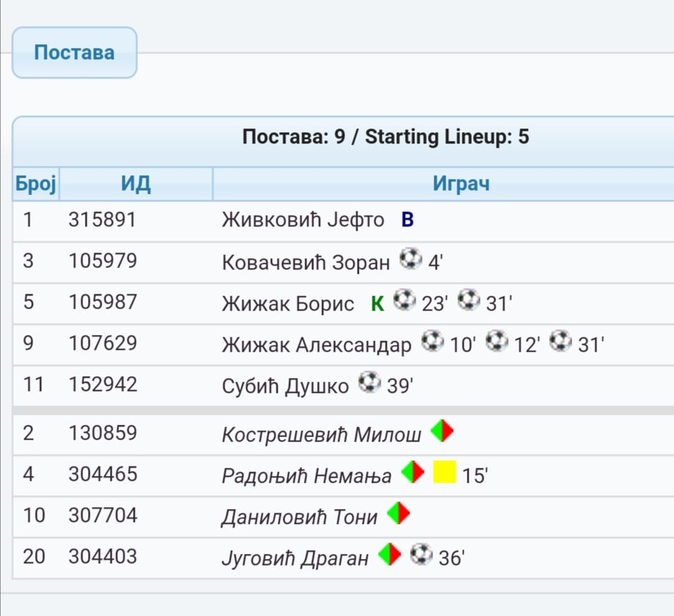Click Жижак Борис 23' goal ball icon
Viewport: 674px width, 616px height.
404,300
